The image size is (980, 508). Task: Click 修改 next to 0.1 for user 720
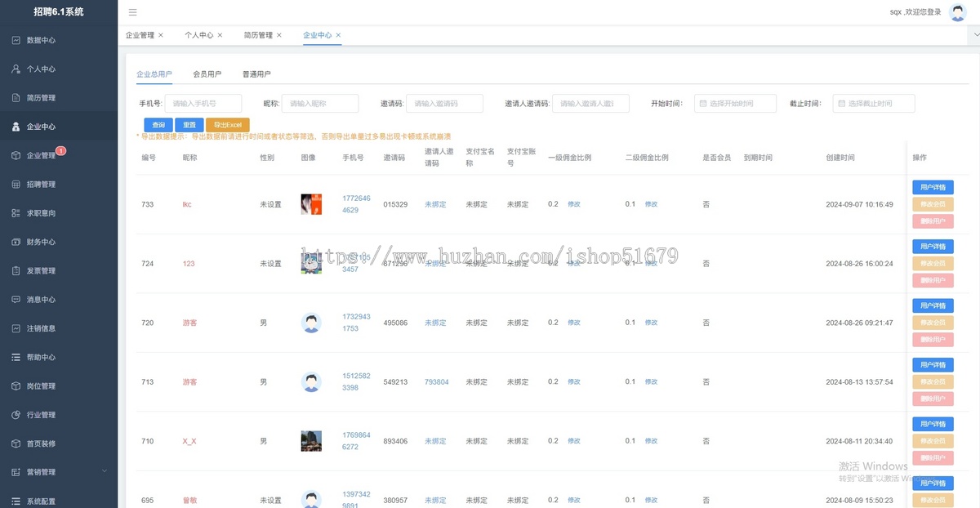pos(651,323)
